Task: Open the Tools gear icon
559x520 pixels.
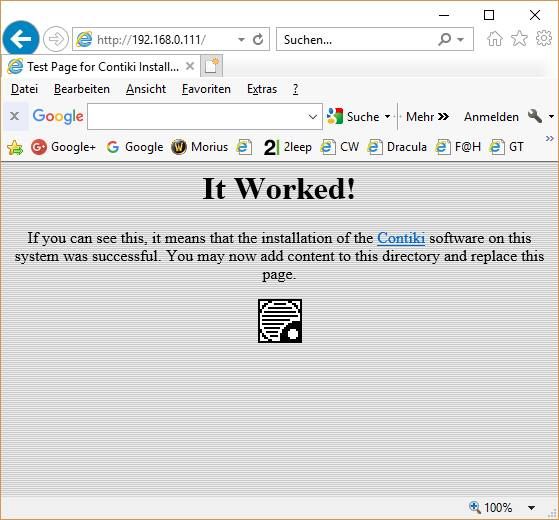Action: [x=544, y=38]
